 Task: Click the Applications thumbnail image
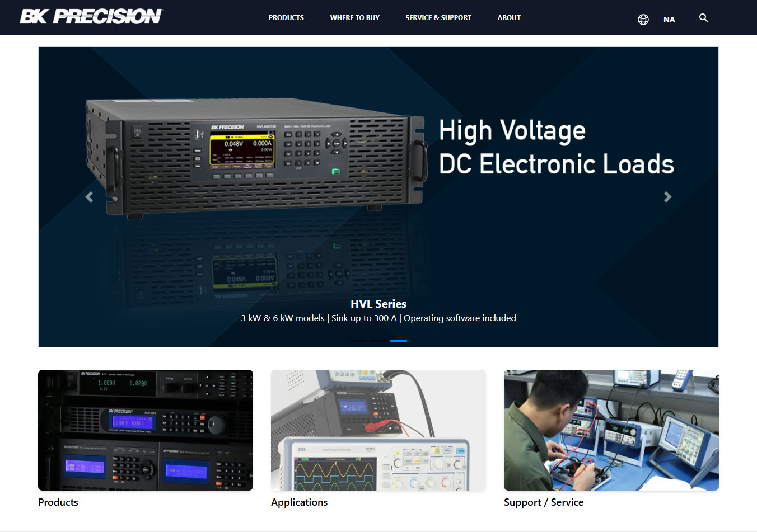378,430
